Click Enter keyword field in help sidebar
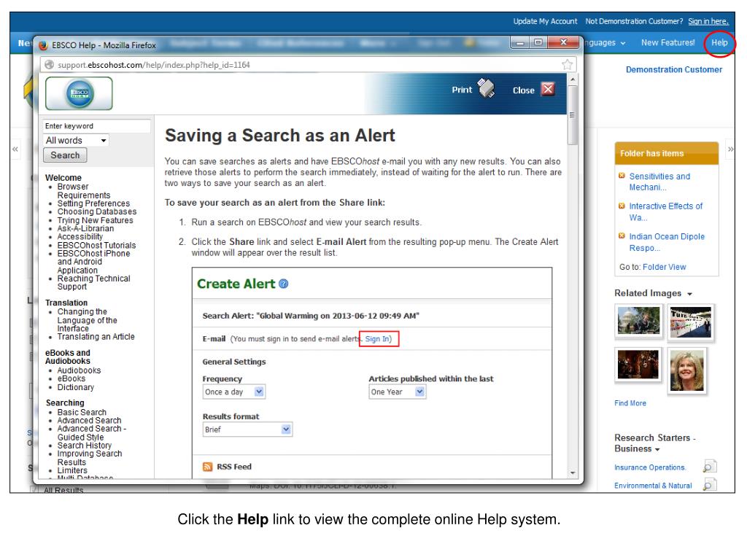The height and width of the screenshot is (560, 747). tap(97, 125)
